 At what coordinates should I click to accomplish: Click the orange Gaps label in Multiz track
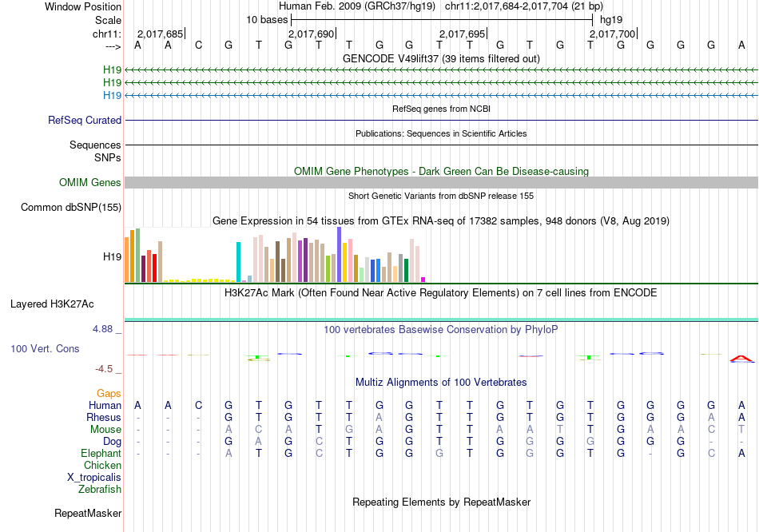click(x=109, y=394)
